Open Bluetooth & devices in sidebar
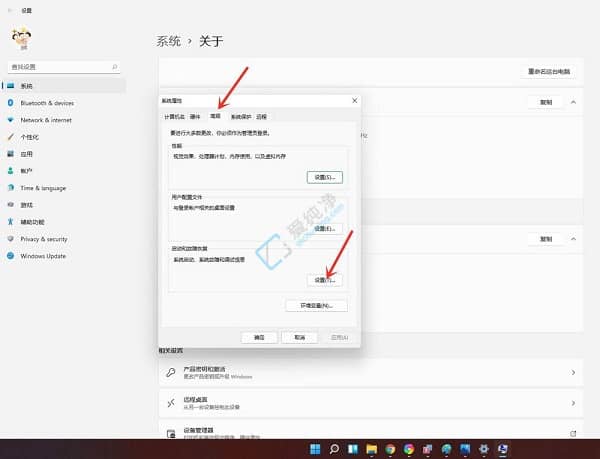 point(64,103)
